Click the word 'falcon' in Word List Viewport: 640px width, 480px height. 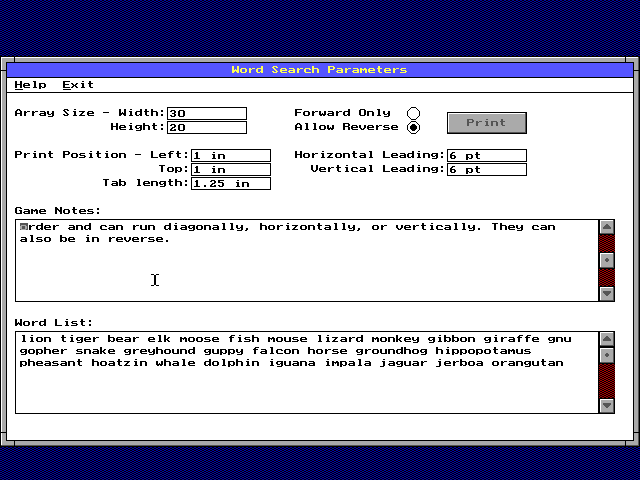tap(276, 351)
